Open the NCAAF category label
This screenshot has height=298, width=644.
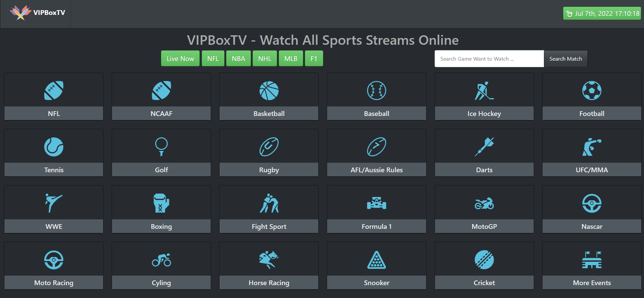coord(161,114)
